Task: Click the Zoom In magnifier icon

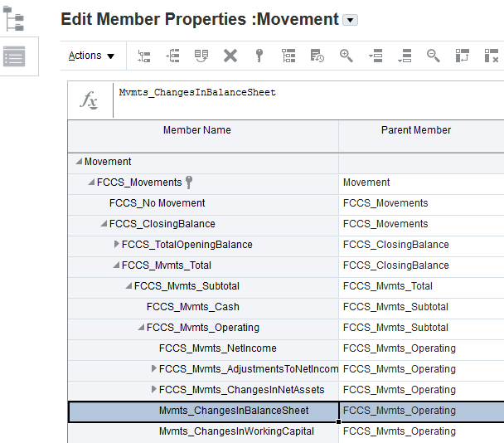Action: (346, 56)
